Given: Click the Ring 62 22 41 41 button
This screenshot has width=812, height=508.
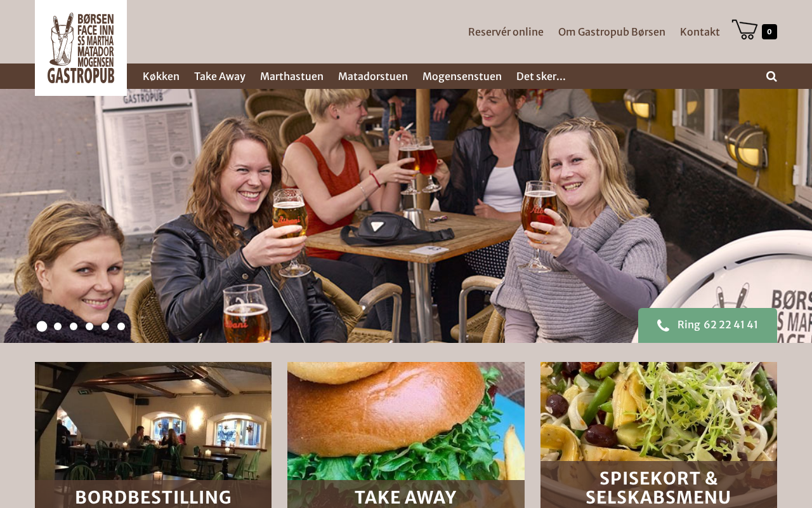Looking at the screenshot, I should click(x=707, y=325).
